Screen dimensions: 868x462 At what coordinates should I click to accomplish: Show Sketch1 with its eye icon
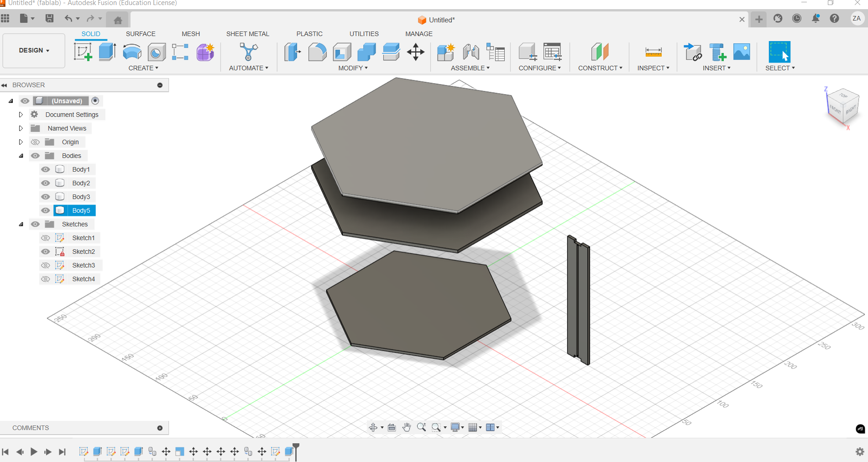(x=46, y=238)
